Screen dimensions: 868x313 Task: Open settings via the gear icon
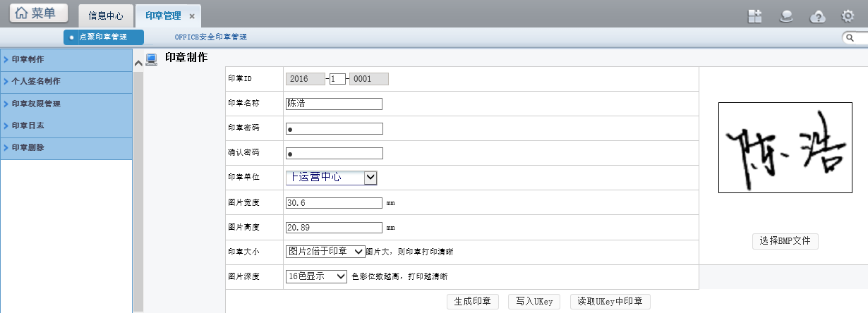pos(848,16)
